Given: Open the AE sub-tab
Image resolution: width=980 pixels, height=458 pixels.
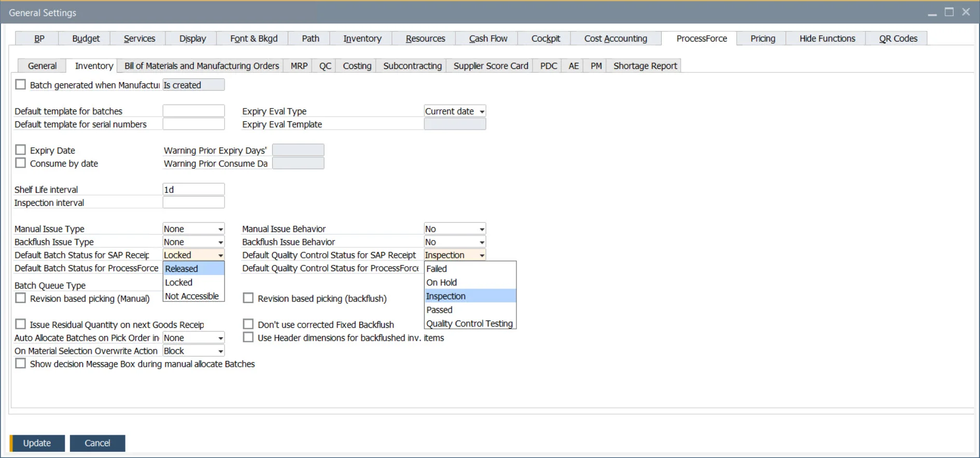Looking at the screenshot, I should pos(573,66).
